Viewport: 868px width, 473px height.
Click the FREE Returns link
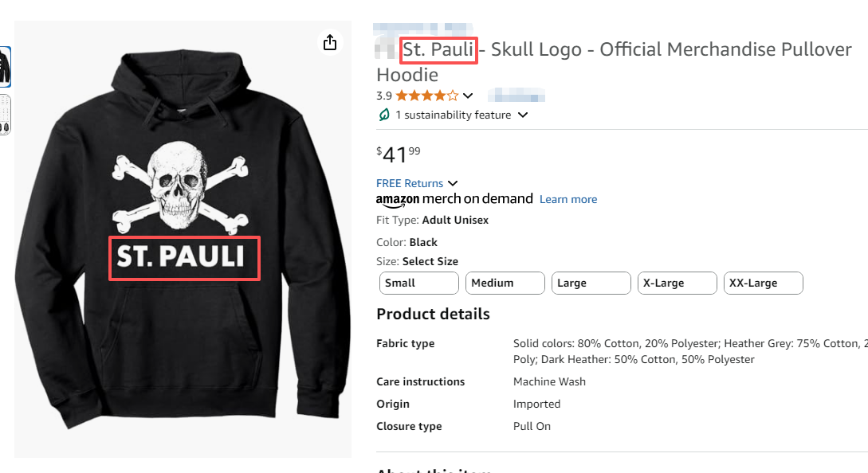pyautogui.click(x=409, y=183)
